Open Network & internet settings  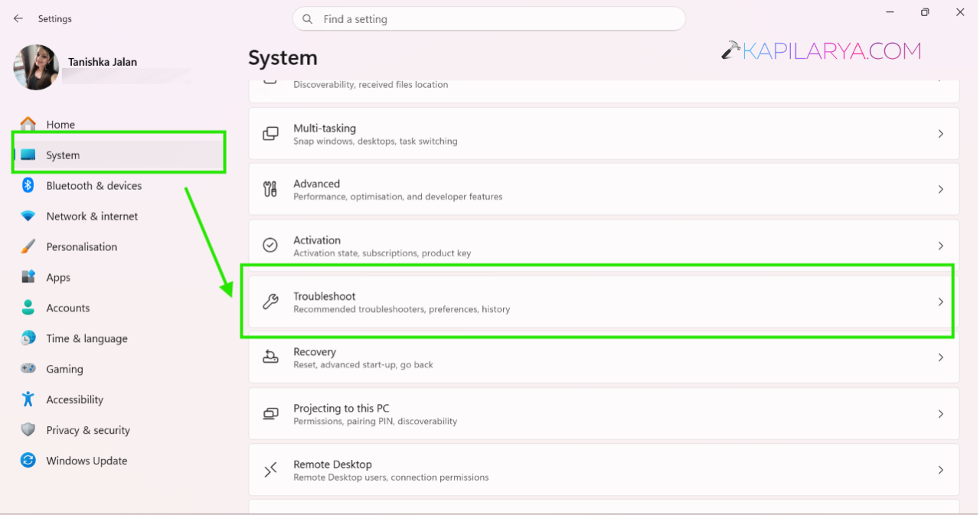tap(119, 216)
